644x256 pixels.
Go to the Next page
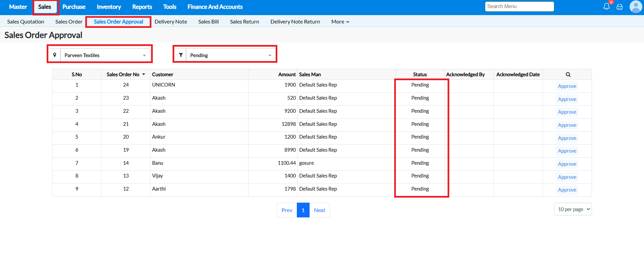319,210
